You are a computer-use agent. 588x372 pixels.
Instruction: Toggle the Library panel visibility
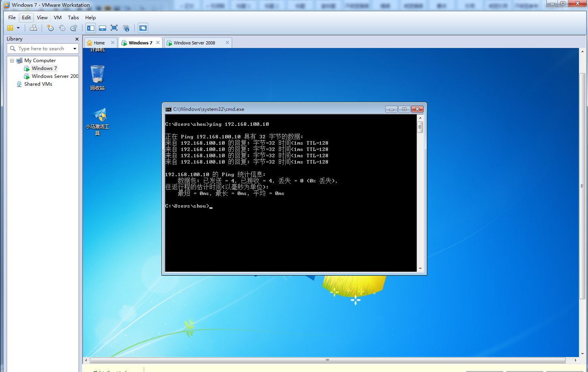pyautogui.click(x=91, y=28)
